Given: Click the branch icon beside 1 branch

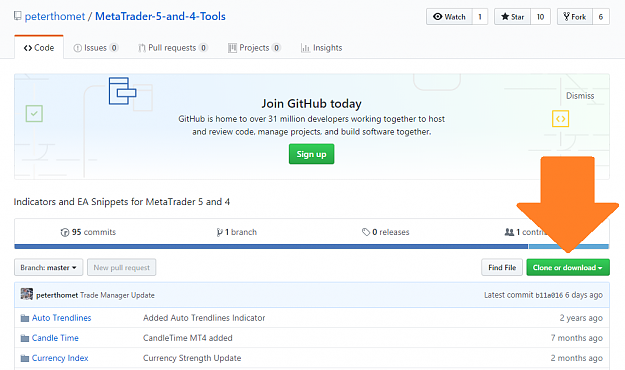Looking at the screenshot, I should coord(219,232).
